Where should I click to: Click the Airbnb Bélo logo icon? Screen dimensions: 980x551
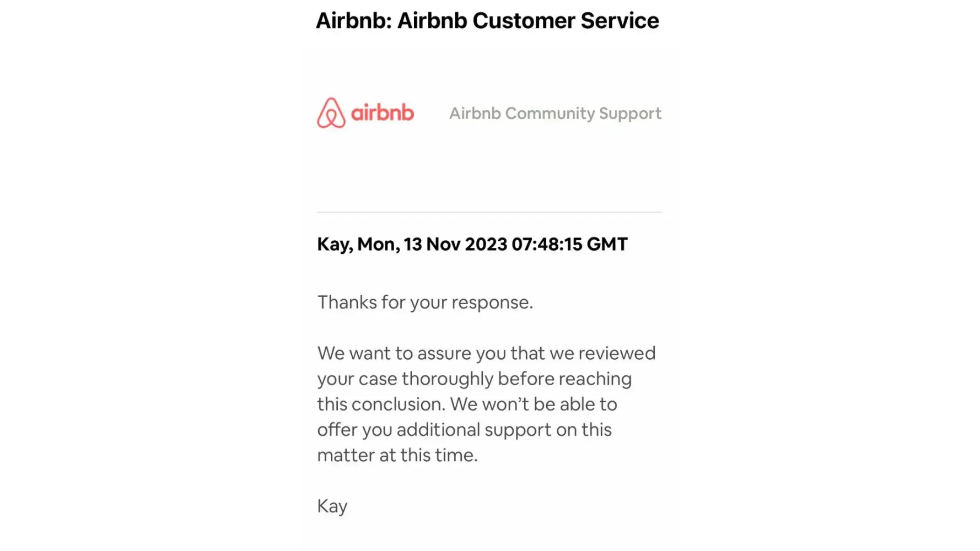[331, 113]
